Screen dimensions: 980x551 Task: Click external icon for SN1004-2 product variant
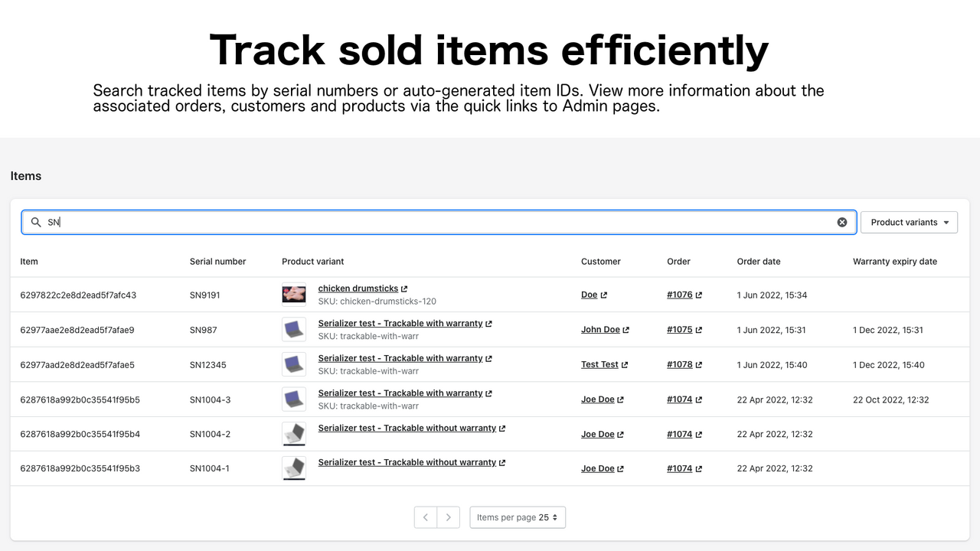point(502,429)
